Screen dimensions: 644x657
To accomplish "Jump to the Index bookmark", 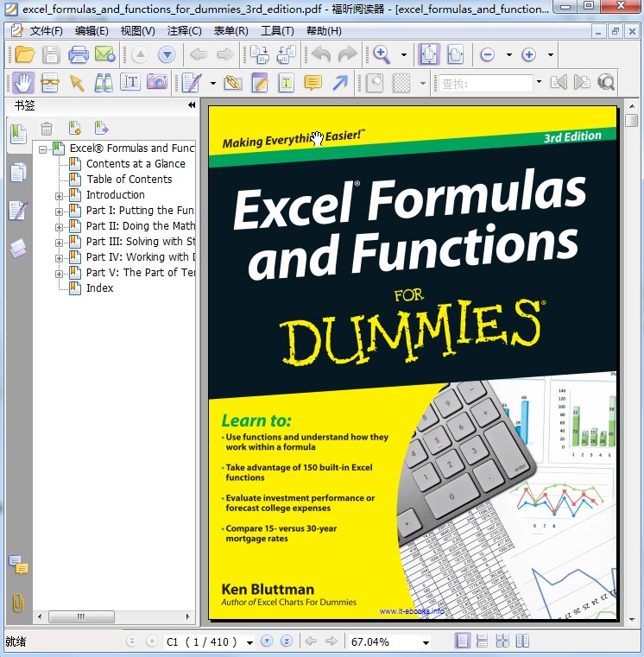I will pyautogui.click(x=100, y=287).
